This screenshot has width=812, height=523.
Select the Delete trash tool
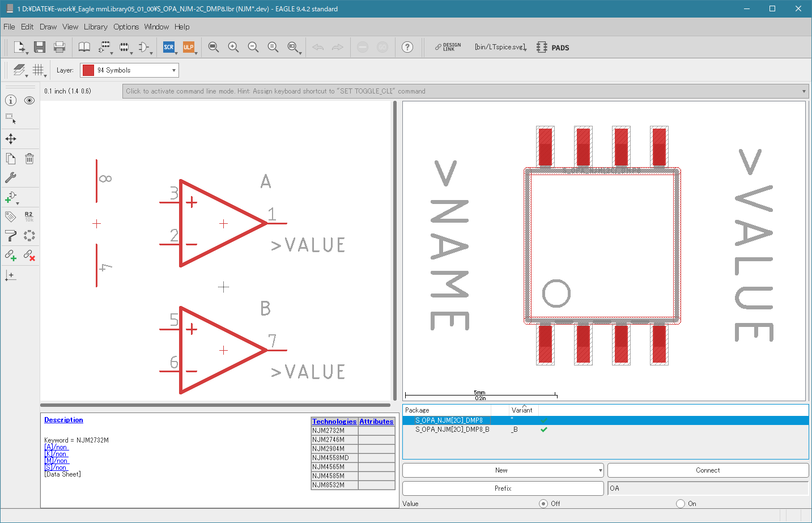29,159
